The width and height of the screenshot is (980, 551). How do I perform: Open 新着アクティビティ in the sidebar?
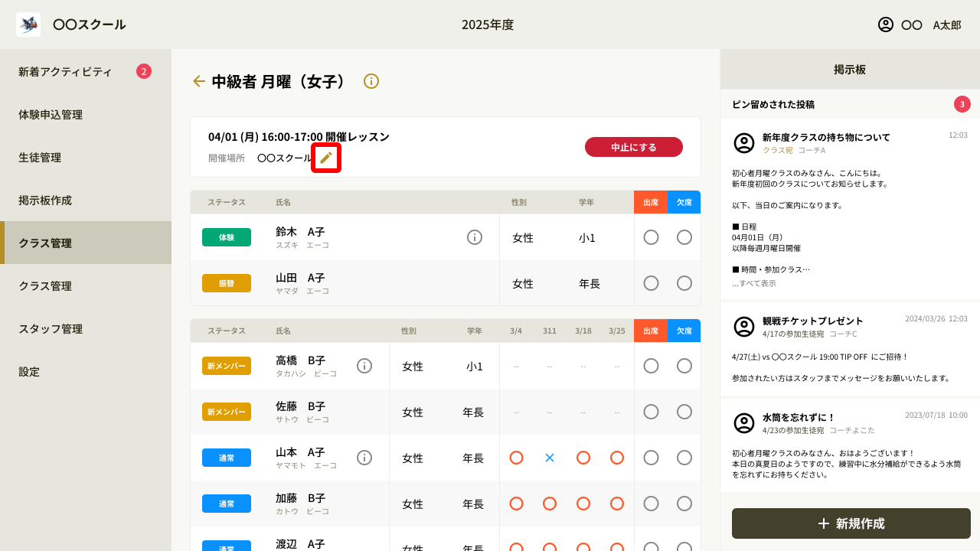point(65,71)
